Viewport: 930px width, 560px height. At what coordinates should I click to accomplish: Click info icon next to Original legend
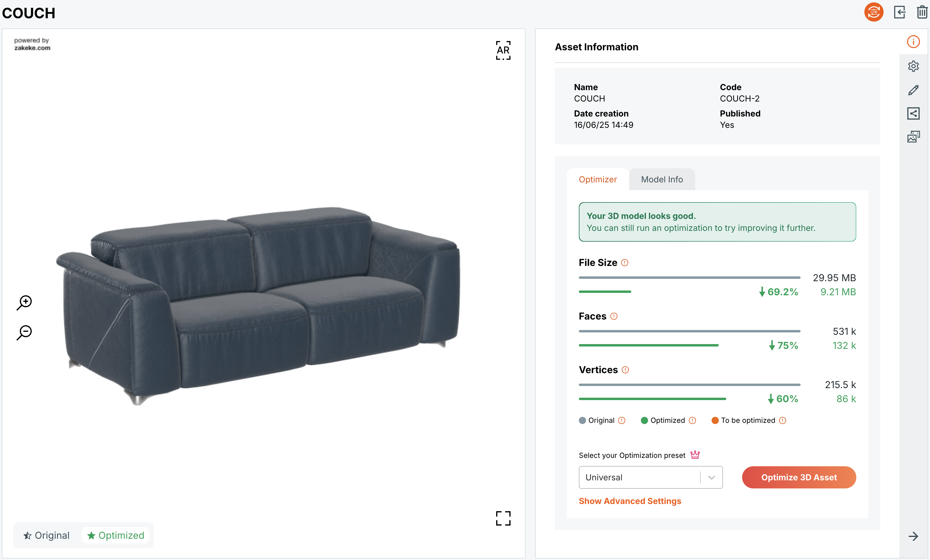tap(622, 420)
